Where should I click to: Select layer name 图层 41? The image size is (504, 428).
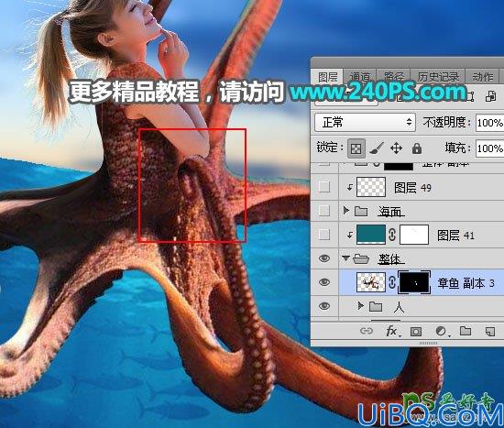(x=455, y=236)
